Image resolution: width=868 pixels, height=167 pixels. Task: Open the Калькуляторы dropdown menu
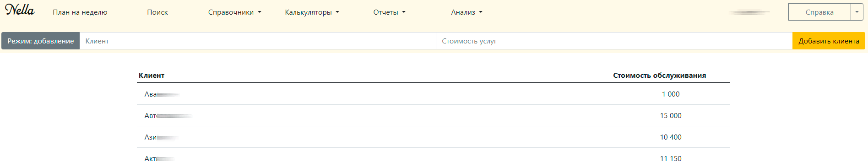click(x=312, y=12)
